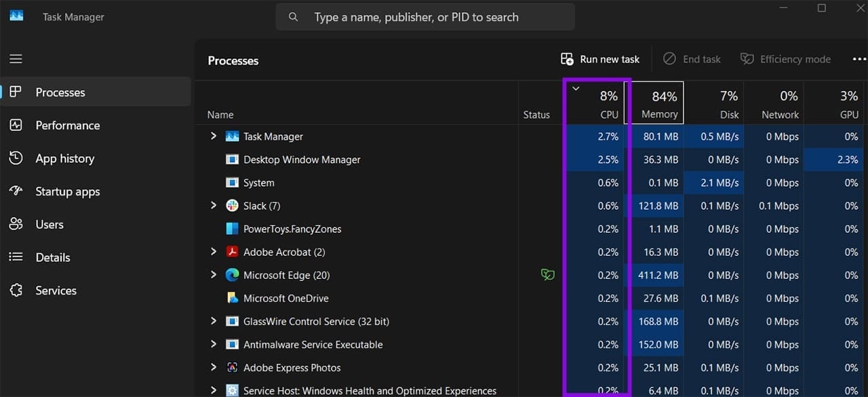Switch to the Performance page
This screenshot has width=868, height=397.
coord(96,126)
